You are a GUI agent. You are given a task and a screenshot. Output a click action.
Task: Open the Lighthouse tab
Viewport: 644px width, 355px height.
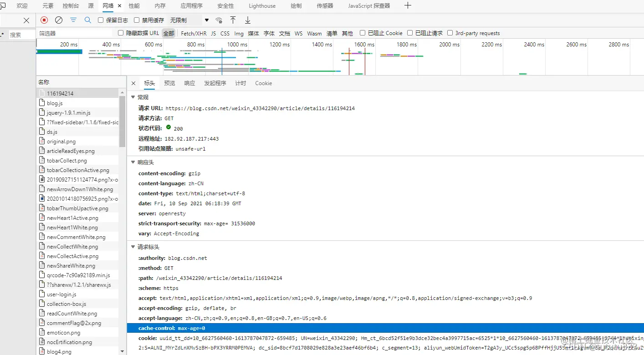point(262,6)
